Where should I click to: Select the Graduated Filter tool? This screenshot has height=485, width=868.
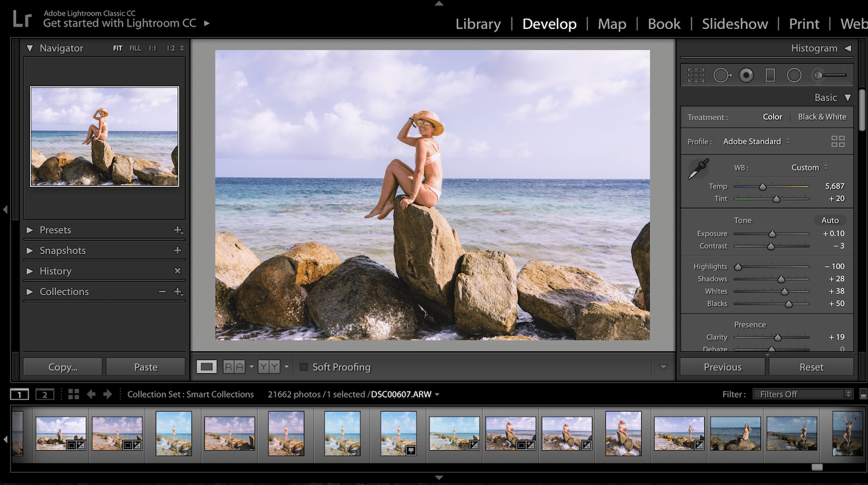(x=770, y=75)
